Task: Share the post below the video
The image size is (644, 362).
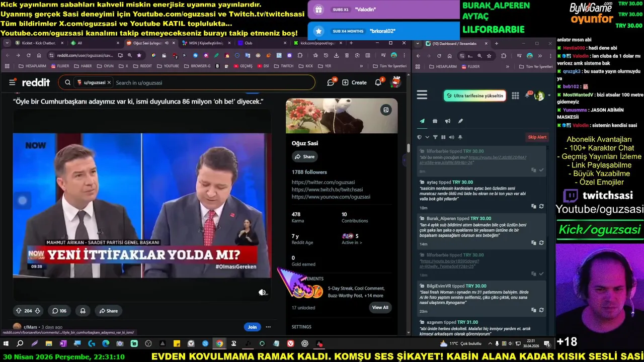Action: pyautogui.click(x=108, y=311)
